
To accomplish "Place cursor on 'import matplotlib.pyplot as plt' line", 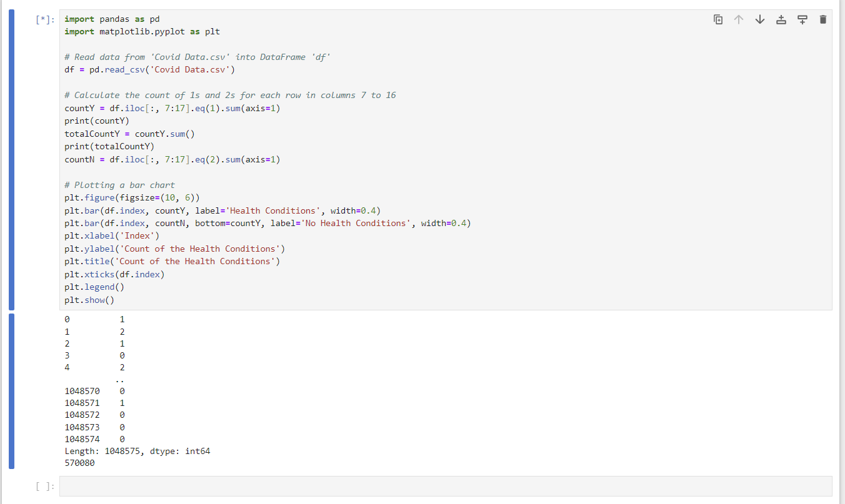I will pos(142,31).
